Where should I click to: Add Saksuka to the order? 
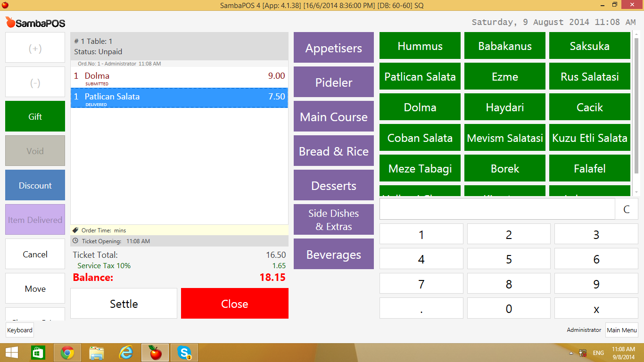(x=590, y=46)
